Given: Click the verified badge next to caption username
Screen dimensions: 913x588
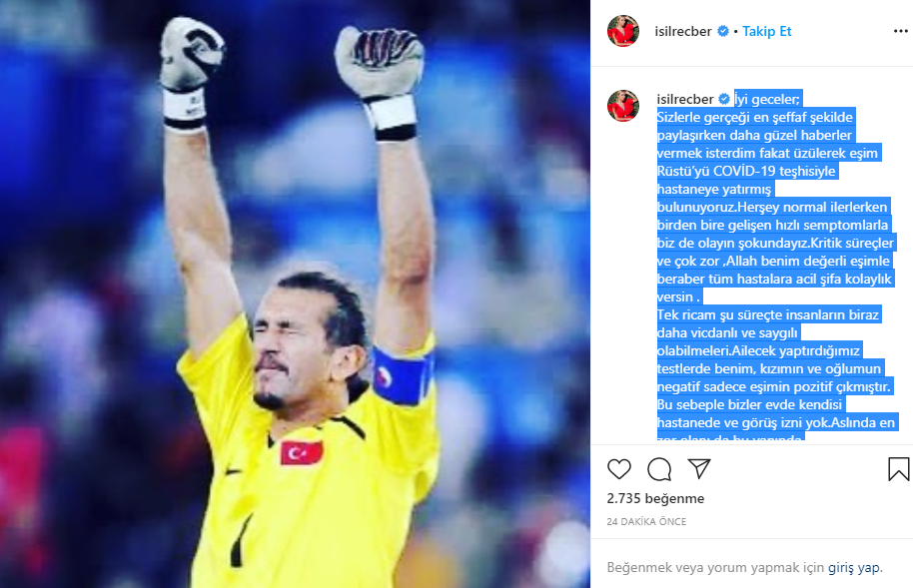Looking at the screenshot, I should pos(724,100).
